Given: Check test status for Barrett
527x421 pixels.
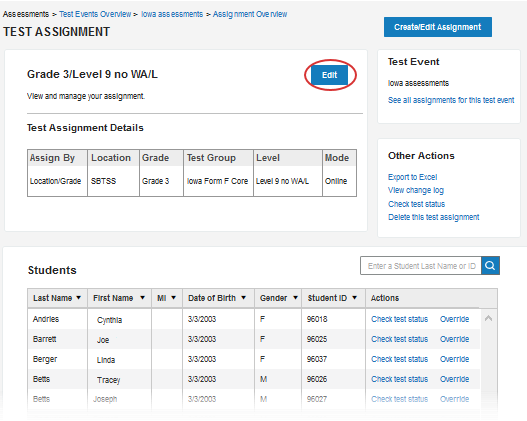Looking at the screenshot, I should tap(400, 339).
